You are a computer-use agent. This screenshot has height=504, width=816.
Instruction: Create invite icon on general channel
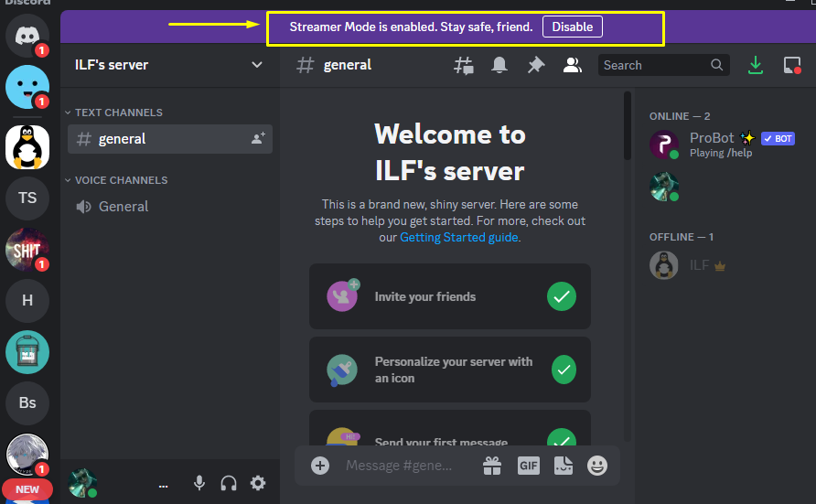pos(258,138)
